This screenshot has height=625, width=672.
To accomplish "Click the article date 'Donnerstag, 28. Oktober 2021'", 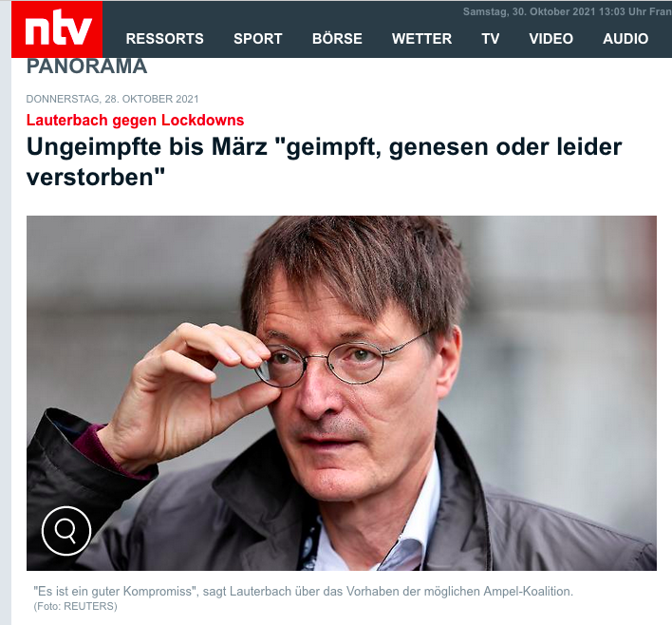I will click(x=112, y=99).
